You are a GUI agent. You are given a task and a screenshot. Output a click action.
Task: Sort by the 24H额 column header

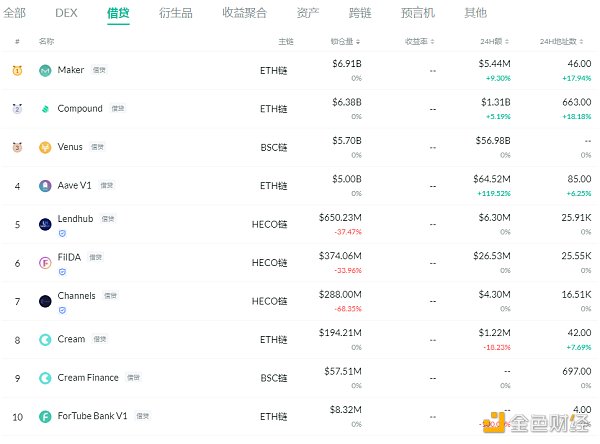496,42
